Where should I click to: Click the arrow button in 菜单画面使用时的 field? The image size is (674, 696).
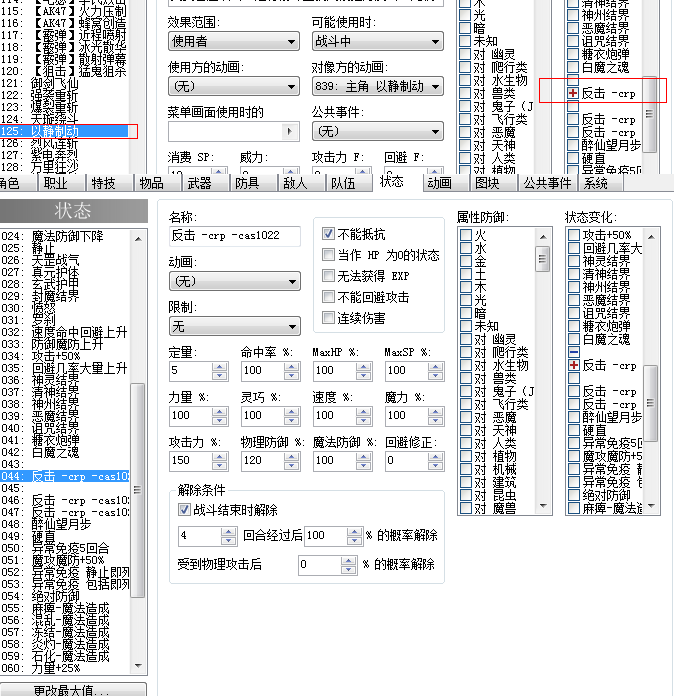[x=289, y=131]
